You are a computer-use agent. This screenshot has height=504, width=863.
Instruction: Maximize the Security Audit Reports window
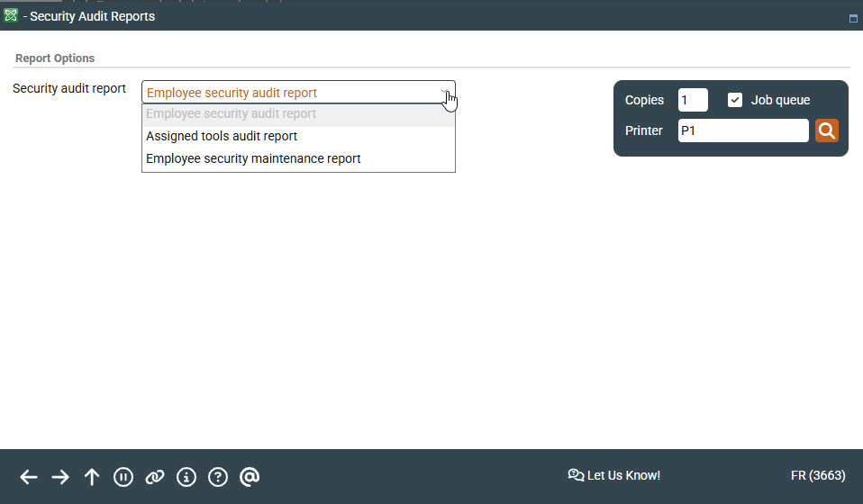[x=853, y=18]
